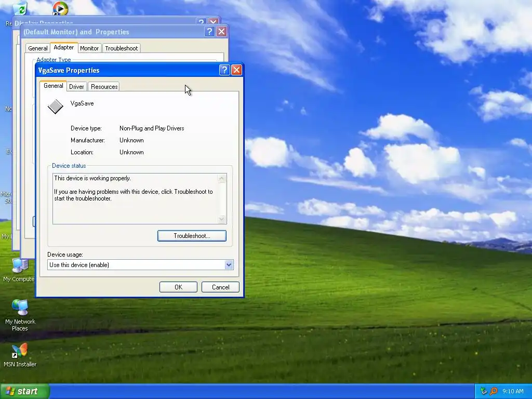
Task: Expand the Device usage dropdown arrow
Action: [x=229, y=264]
